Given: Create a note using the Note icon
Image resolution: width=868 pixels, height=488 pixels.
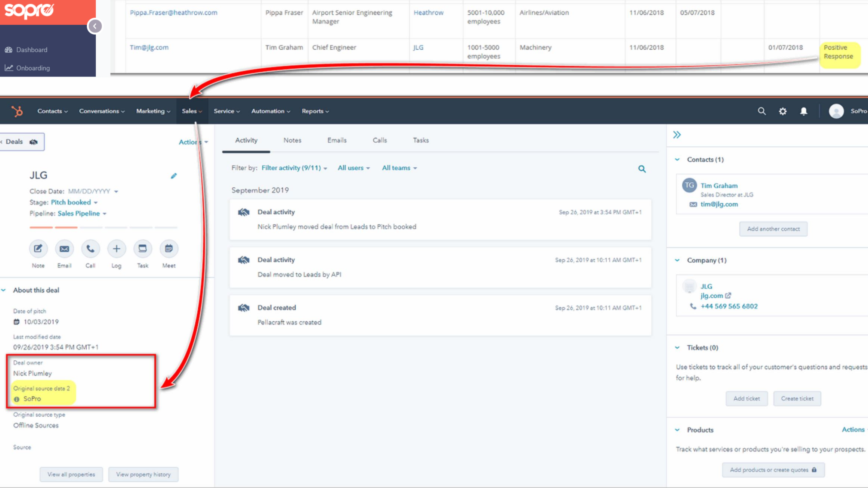Looking at the screenshot, I should pyautogui.click(x=38, y=248).
